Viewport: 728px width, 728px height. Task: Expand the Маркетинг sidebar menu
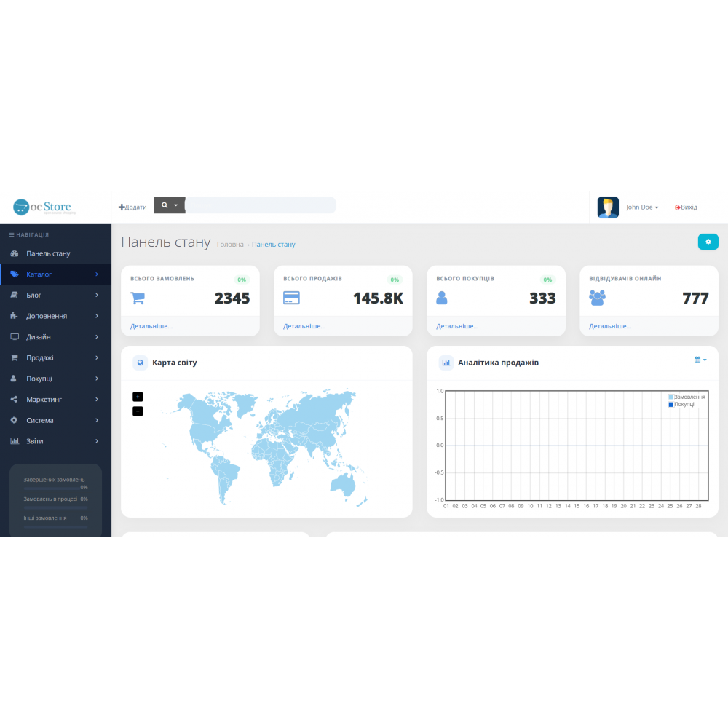[55, 400]
